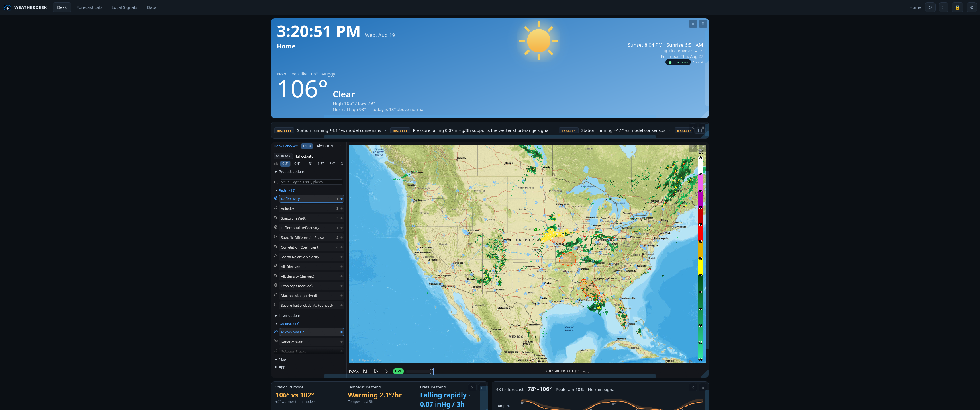Select the Severe hail probability radio icon
Screen dimensions: 980x410
point(276,305)
